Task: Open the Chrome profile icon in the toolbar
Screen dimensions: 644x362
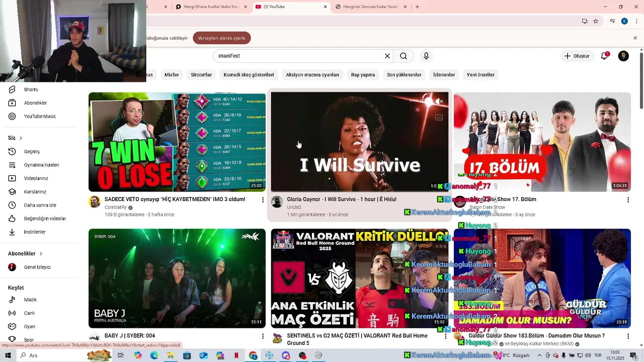Action: (624, 21)
